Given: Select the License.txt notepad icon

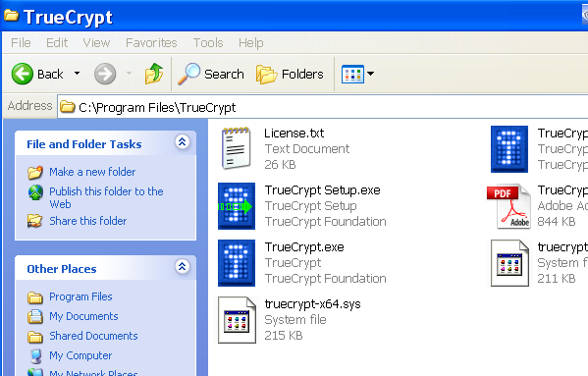Looking at the screenshot, I should (237, 148).
